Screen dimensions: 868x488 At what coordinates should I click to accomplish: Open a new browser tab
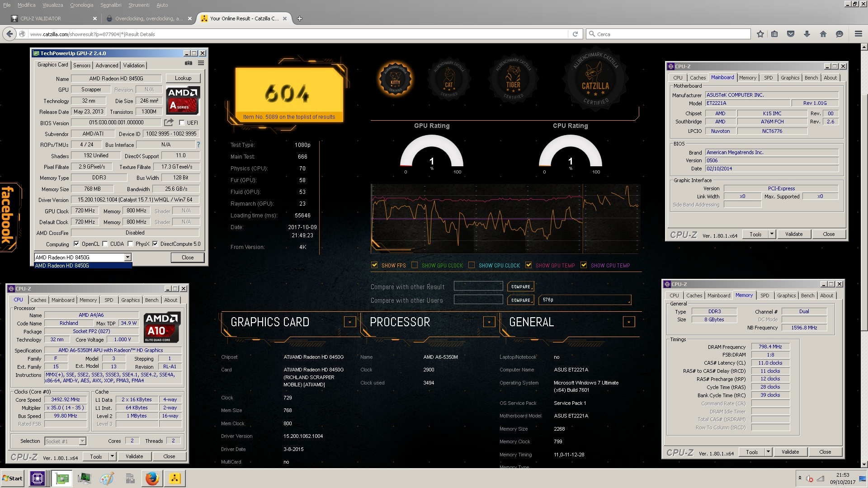tap(300, 19)
